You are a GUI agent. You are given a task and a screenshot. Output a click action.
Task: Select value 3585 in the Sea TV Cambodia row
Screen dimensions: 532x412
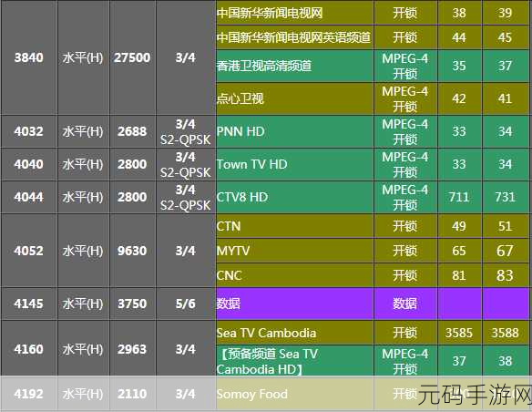[x=459, y=333]
